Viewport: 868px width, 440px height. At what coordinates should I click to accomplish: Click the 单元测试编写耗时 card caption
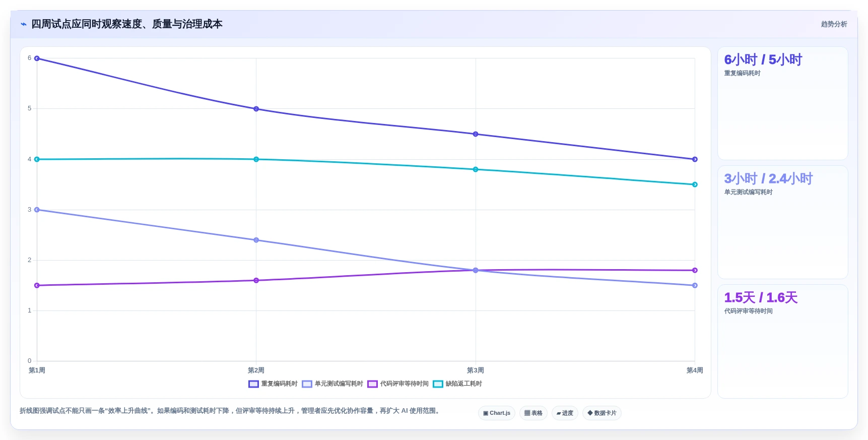(748, 193)
